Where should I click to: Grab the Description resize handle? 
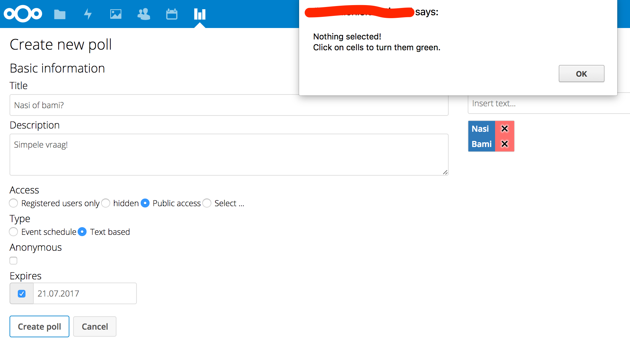point(445,172)
